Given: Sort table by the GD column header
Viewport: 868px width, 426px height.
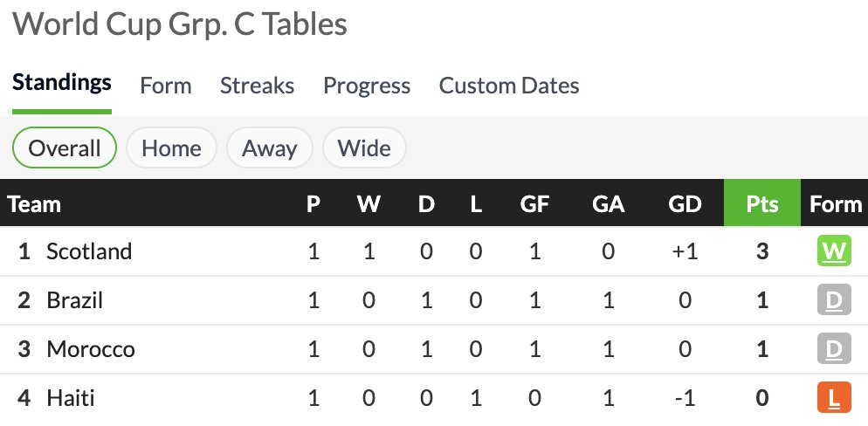Looking at the screenshot, I should [x=685, y=203].
